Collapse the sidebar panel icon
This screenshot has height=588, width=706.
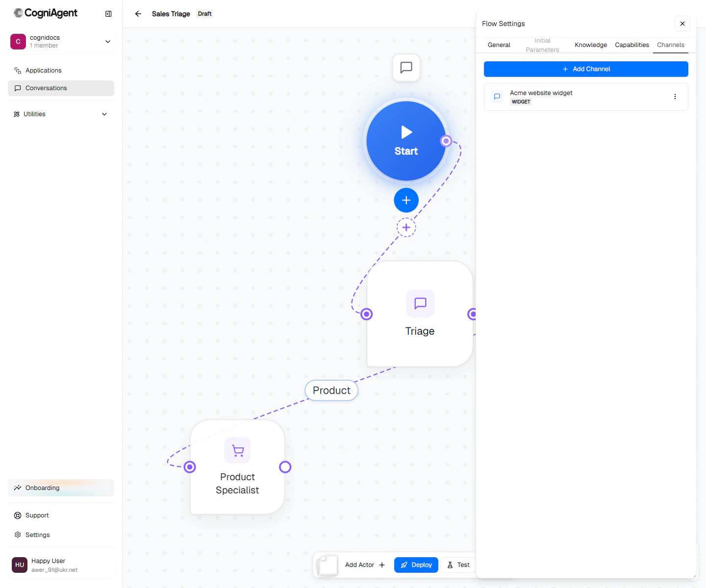108,14
